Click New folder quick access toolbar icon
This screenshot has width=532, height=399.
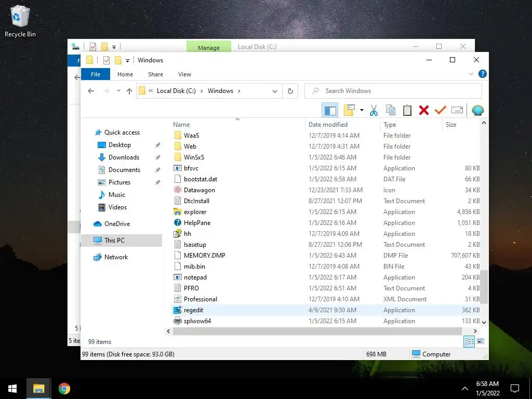118,60
